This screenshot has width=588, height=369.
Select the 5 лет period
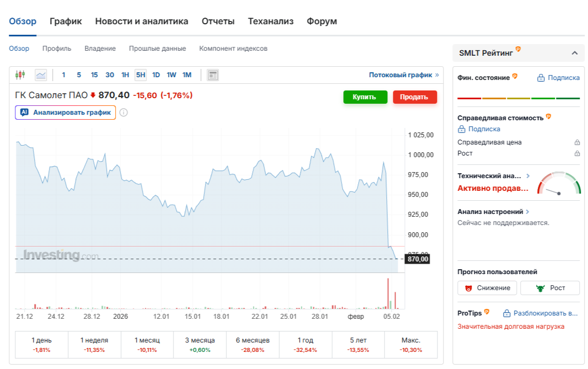tap(358, 345)
